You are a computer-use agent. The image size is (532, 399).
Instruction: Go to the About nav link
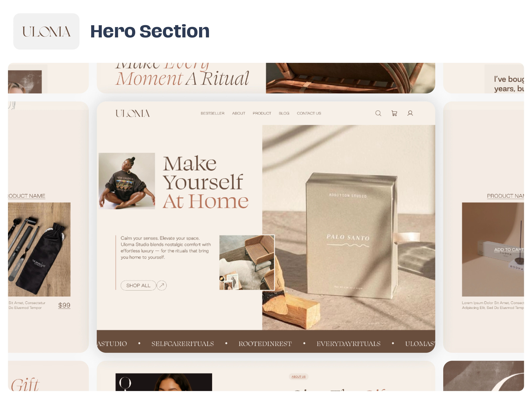(239, 113)
